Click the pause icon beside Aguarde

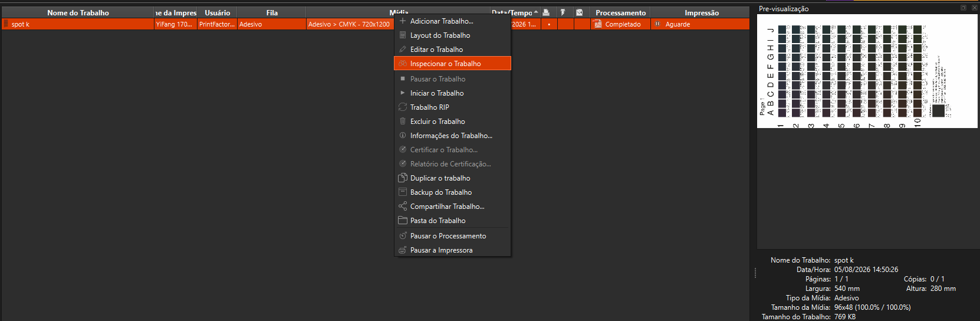coord(657,24)
